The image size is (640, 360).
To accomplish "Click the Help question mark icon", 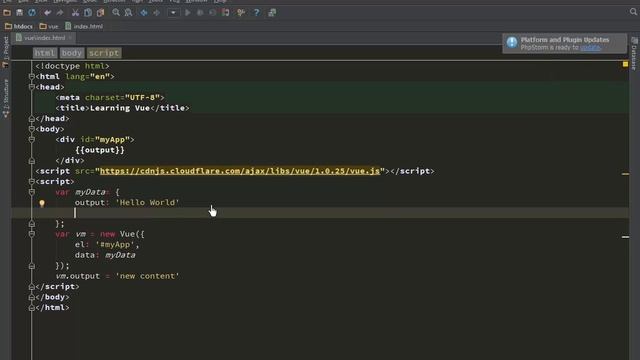I will 256,13.
